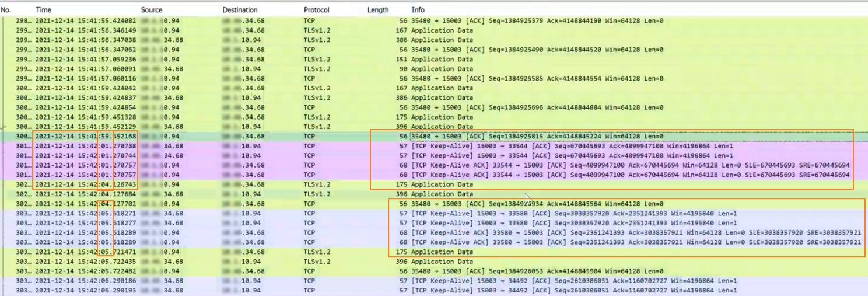Select the packet timed 15:41:56.346149

434,30
